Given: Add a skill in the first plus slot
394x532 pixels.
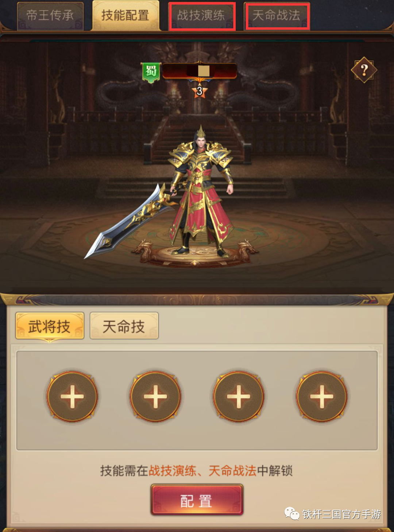Looking at the screenshot, I should click(x=72, y=396).
